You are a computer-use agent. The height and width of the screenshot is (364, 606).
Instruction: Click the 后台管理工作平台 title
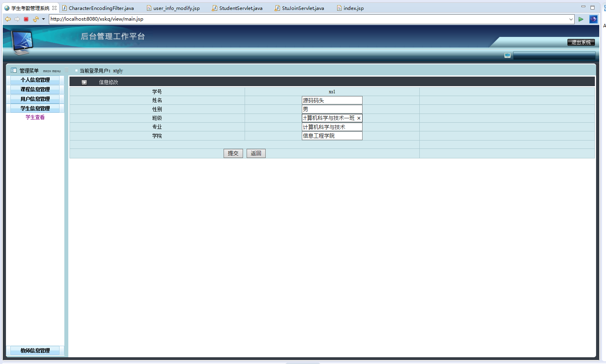(x=113, y=37)
